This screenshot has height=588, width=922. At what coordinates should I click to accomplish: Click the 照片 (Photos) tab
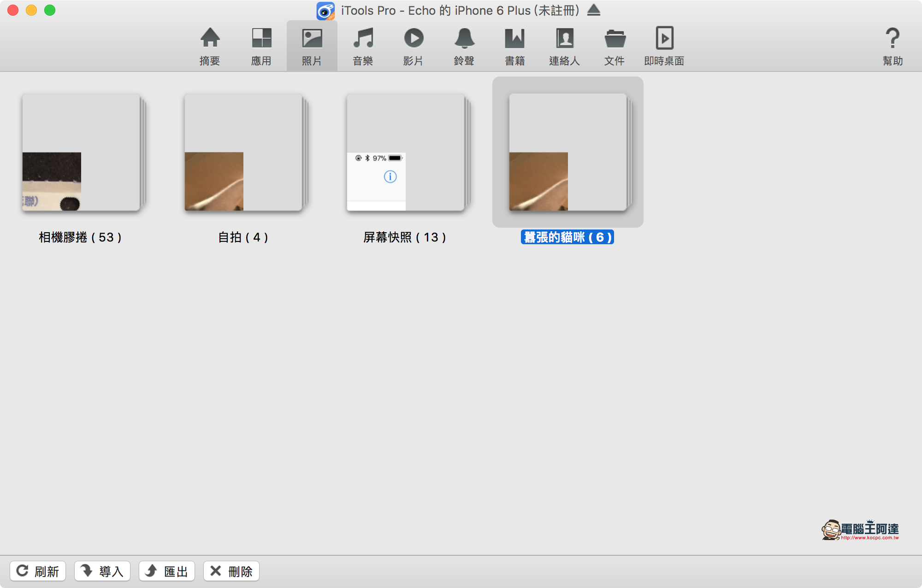pyautogui.click(x=311, y=47)
